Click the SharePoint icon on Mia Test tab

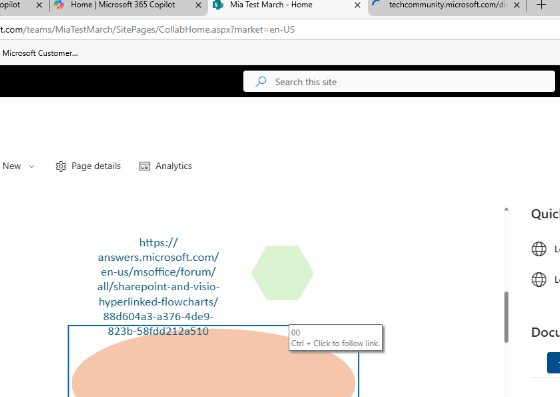218,5
